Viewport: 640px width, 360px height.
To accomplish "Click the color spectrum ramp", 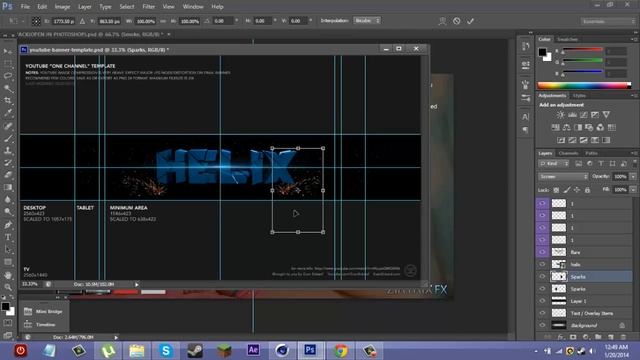I will (584, 85).
